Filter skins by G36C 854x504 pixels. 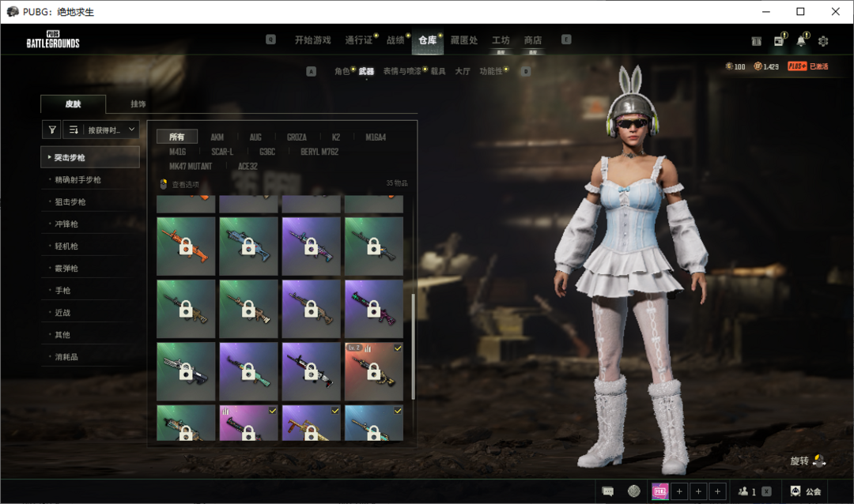point(267,152)
